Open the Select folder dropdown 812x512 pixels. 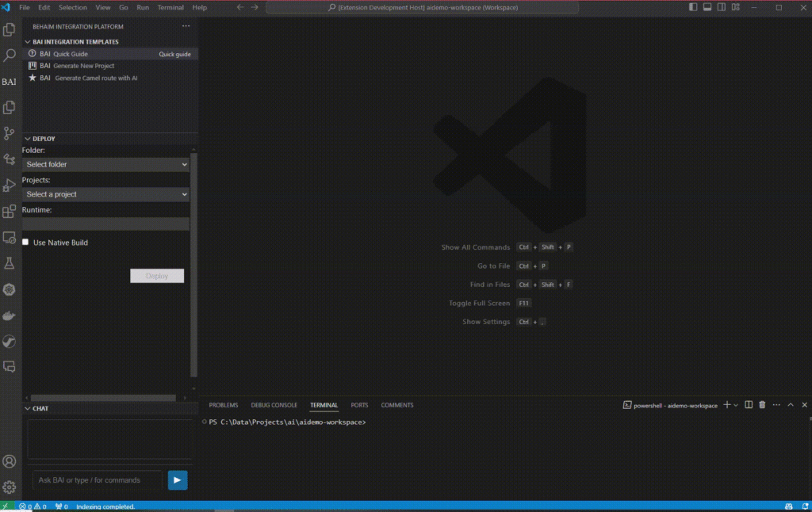click(x=105, y=164)
